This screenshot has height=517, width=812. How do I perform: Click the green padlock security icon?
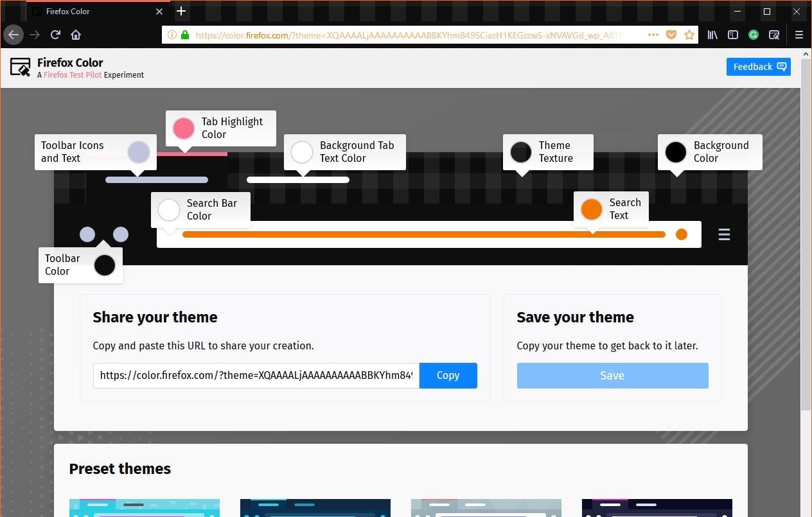pos(185,35)
